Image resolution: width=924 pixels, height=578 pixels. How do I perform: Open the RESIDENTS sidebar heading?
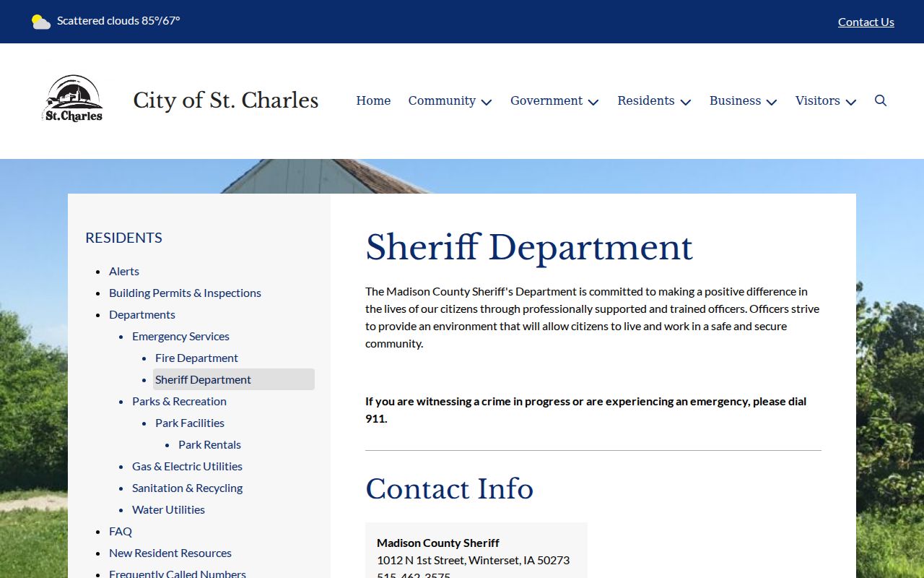123,238
